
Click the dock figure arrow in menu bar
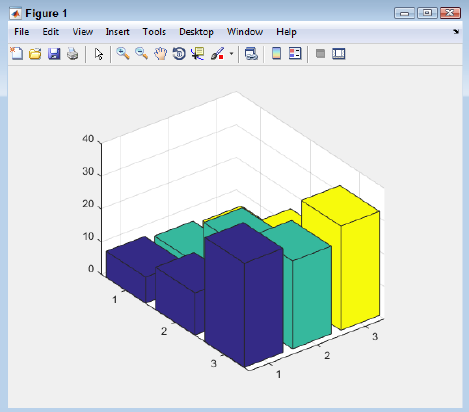click(456, 32)
